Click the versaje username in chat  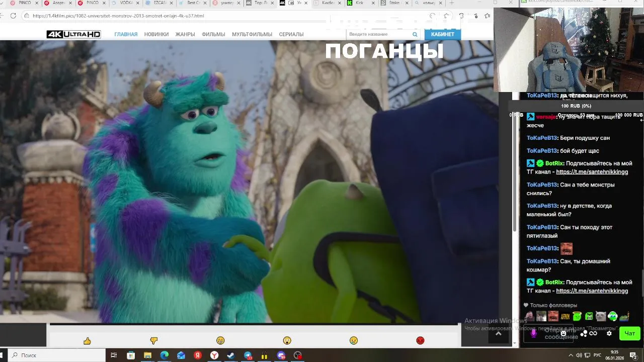pos(546,117)
